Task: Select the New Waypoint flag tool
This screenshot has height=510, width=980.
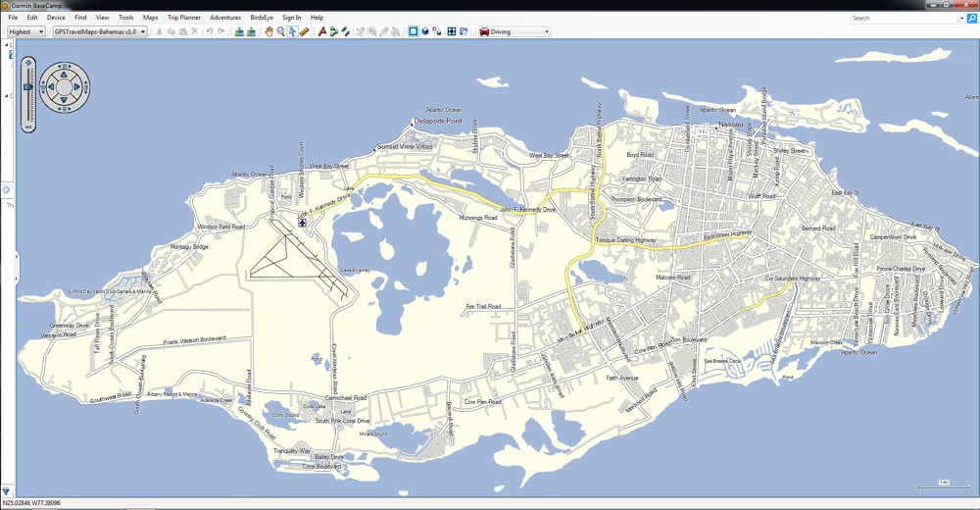Action: pyautogui.click(x=321, y=31)
